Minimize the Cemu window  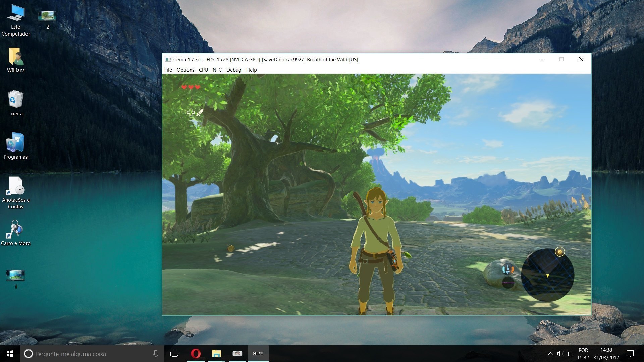pos(542,59)
